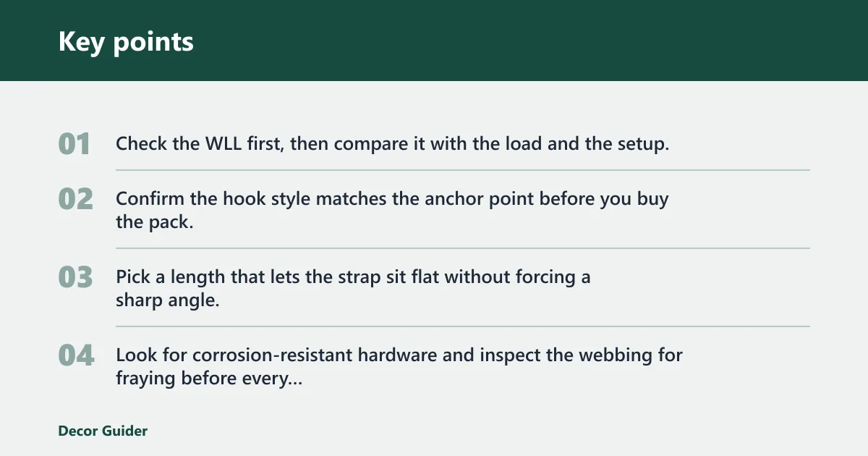
Task: Open the Decor Guider brand label
Action: [x=103, y=431]
